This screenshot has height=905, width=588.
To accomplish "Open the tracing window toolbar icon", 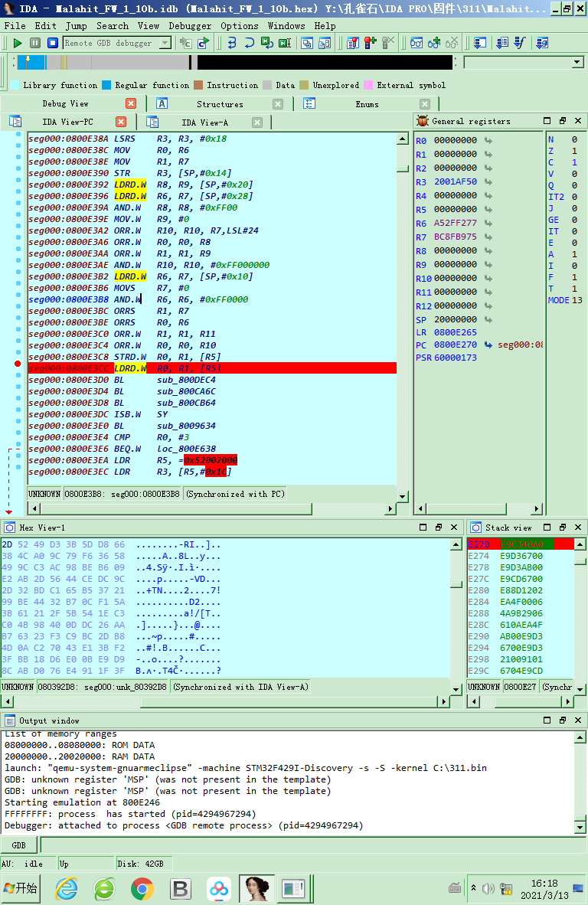I will 479,44.
